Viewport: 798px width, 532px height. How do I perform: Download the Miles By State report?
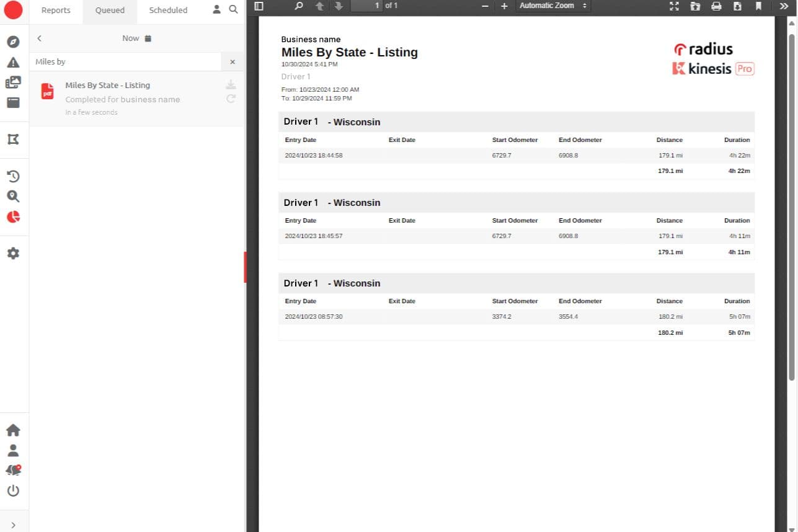coord(231,85)
